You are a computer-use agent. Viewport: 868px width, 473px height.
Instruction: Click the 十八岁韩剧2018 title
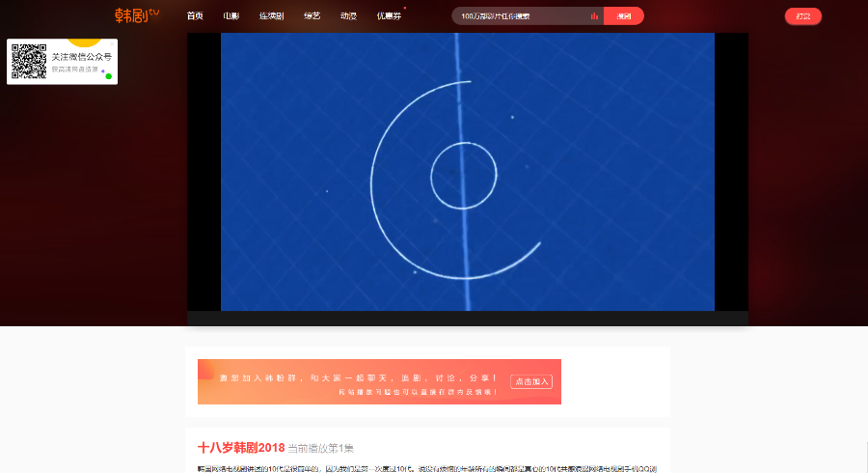coord(241,448)
